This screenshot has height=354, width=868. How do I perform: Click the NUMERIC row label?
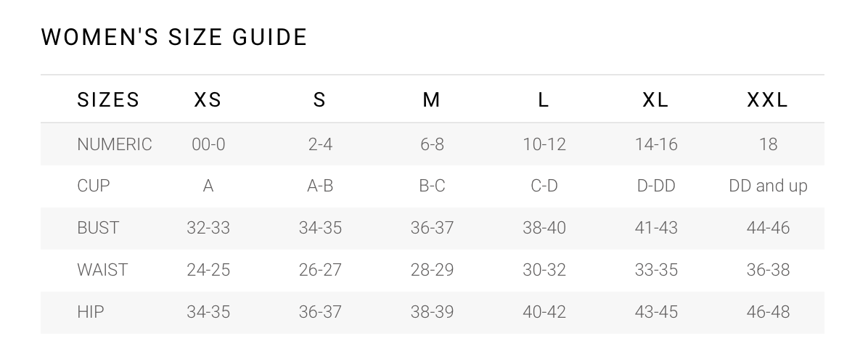[114, 144]
